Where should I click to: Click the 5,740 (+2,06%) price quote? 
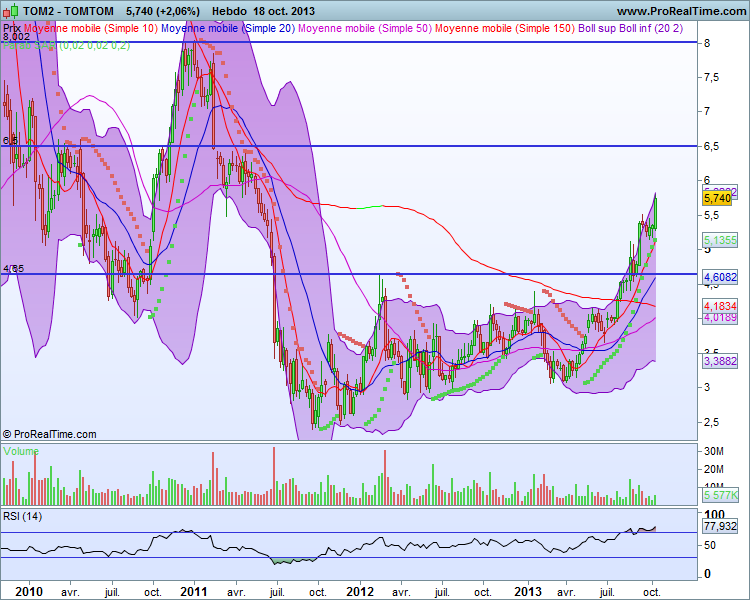tap(163, 11)
